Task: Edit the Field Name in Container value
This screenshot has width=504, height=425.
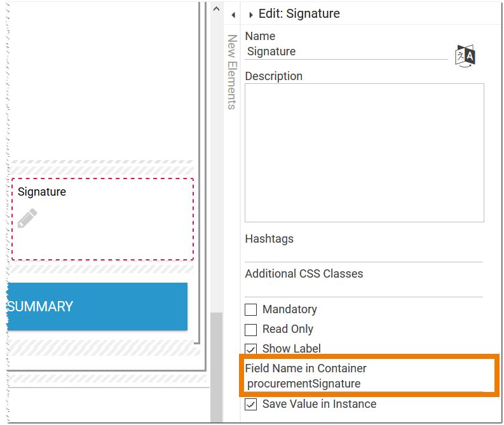Action: coord(364,384)
